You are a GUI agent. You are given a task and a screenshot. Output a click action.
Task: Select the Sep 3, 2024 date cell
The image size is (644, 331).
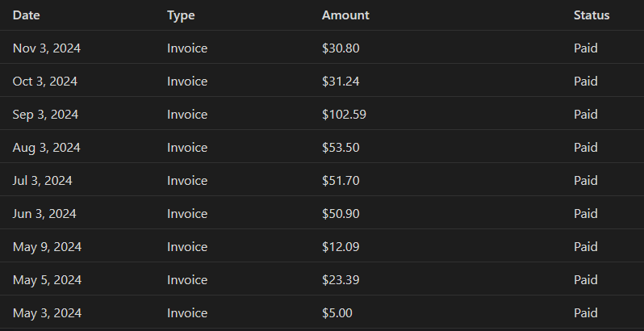(46, 115)
